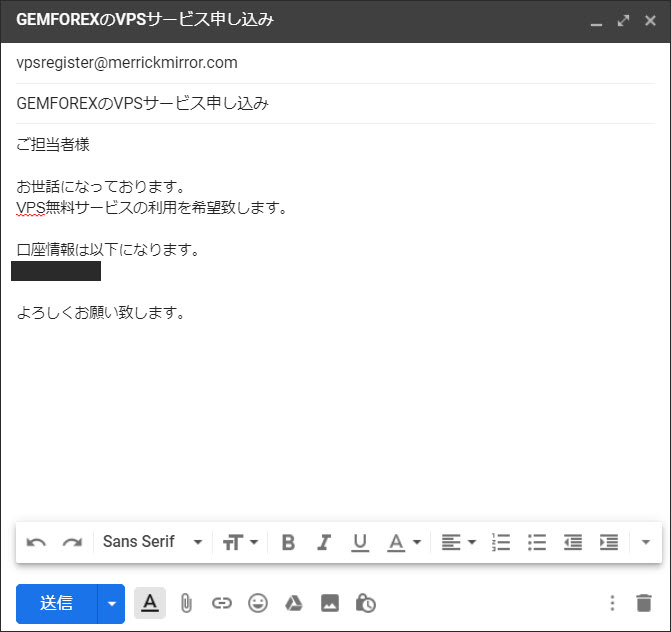The width and height of the screenshot is (671, 632).
Task: Attach a file with the paperclip
Action: 186,604
